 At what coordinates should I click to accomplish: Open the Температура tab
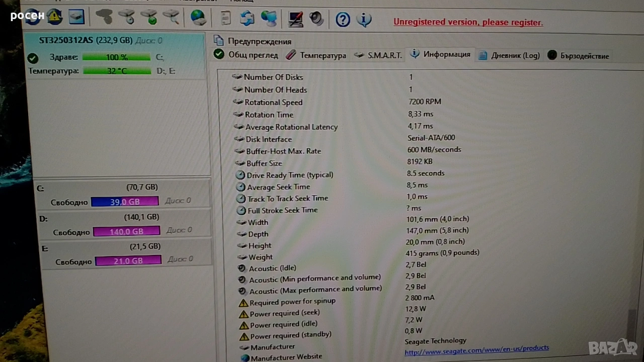[x=316, y=55]
